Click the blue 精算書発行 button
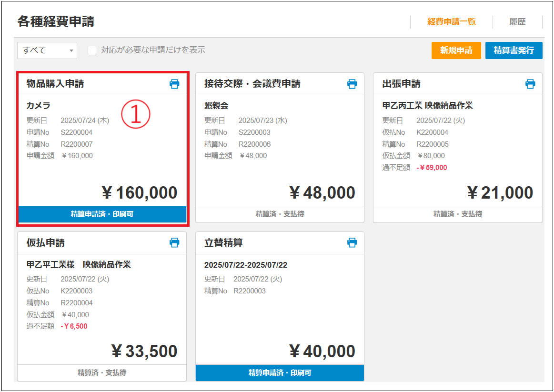 point(514,50)
